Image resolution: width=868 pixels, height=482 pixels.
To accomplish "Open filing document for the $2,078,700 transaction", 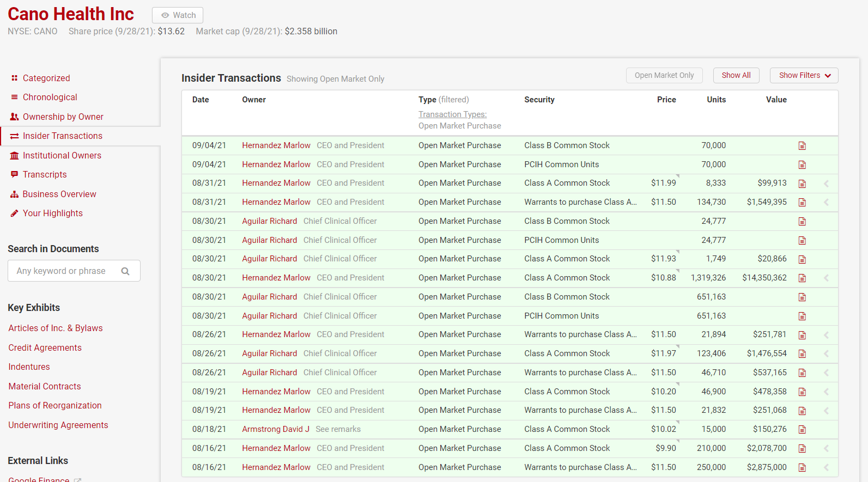I will tap(802, 448).
